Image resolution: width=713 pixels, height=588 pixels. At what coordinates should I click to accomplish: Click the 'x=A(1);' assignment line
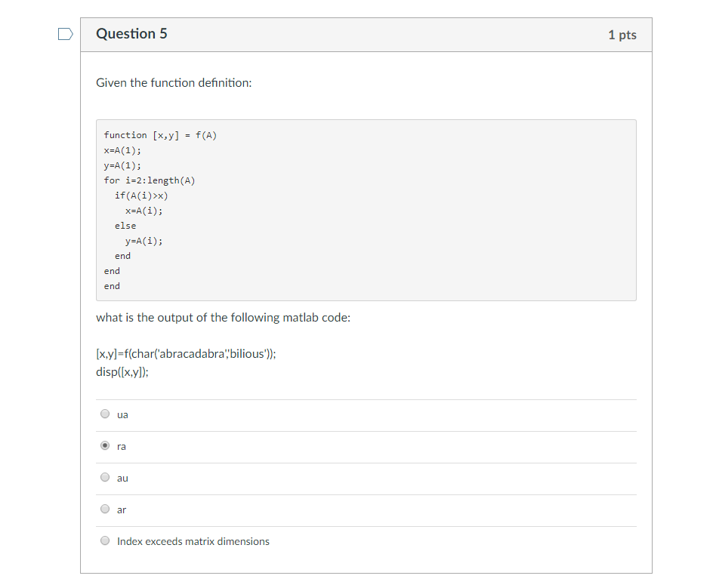(x=122, y=150)
